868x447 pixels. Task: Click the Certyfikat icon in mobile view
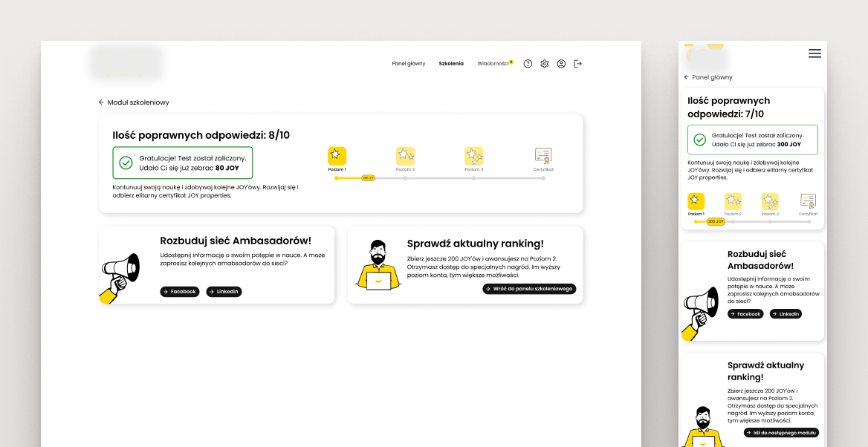pyautogui.click(x=808, y=201)
